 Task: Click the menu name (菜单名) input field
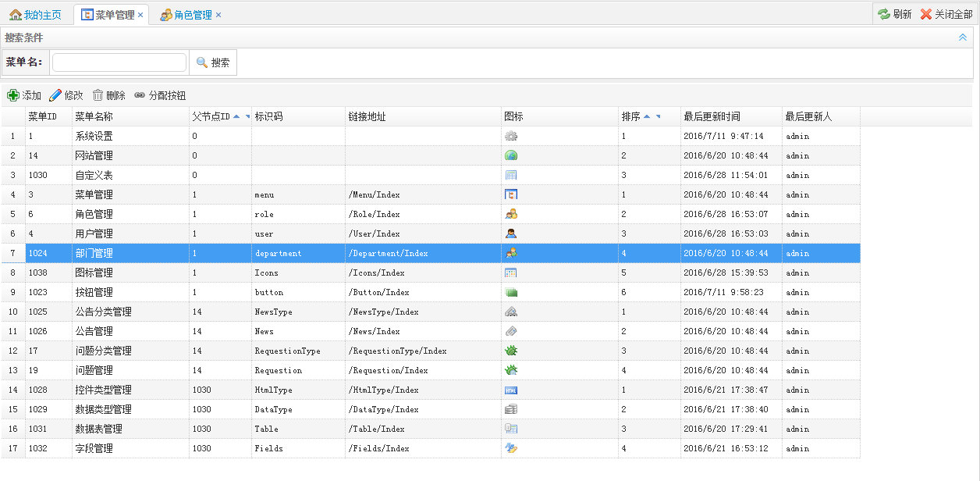(119, 62)
